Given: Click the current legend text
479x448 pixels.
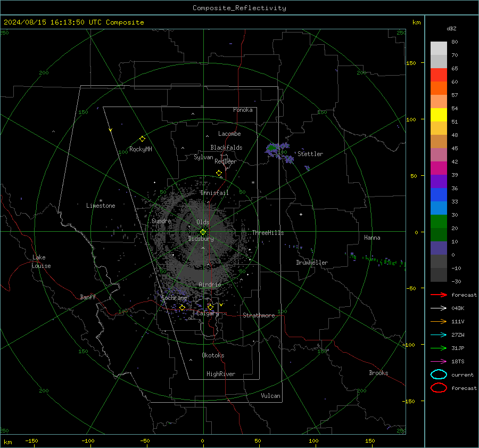Looking at the screenshot, I should point(463,375).
